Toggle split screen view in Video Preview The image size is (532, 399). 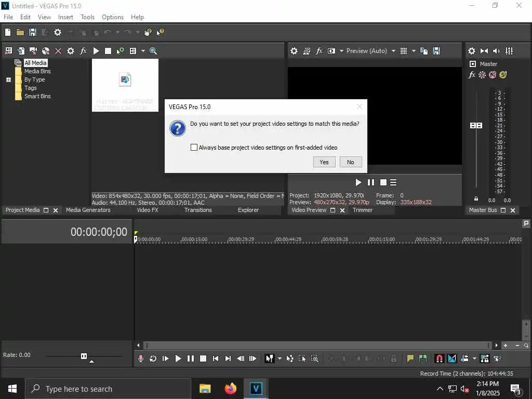click(331, 51)
